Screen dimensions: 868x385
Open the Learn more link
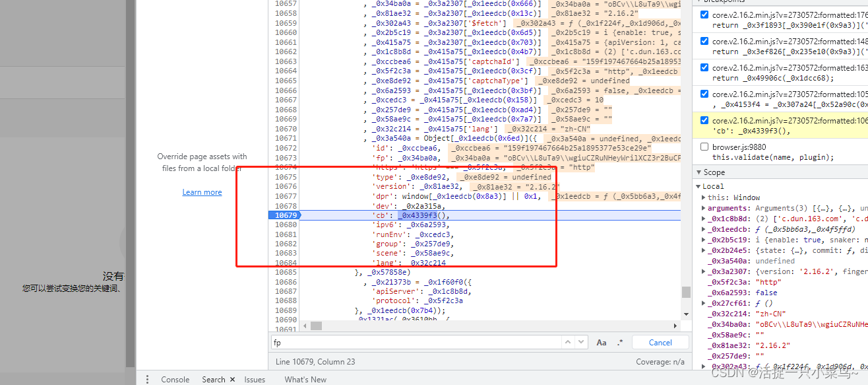pyautogui.click(x=202, y=192)
